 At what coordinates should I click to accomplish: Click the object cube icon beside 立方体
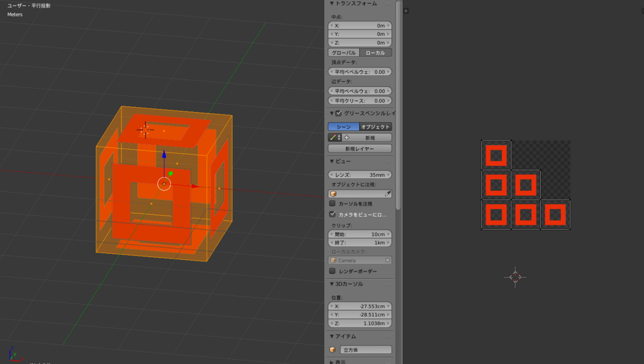pos(333,350)
